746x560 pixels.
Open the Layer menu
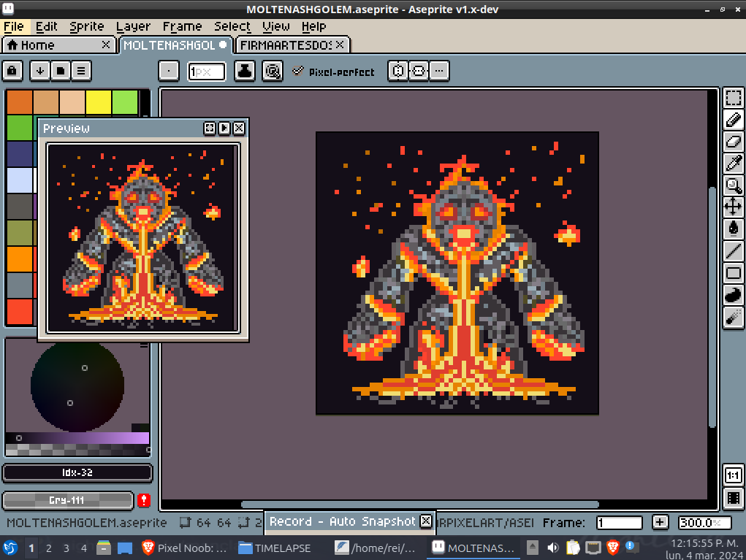(133, 26)
